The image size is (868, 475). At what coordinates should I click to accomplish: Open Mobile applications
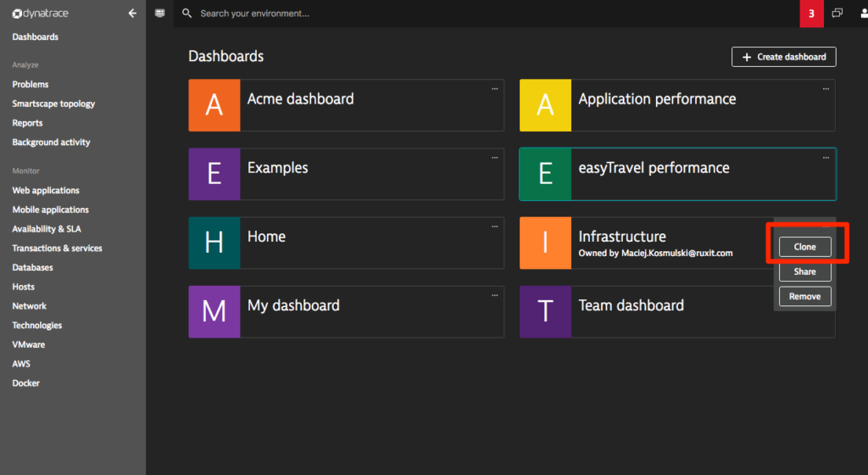50,210
